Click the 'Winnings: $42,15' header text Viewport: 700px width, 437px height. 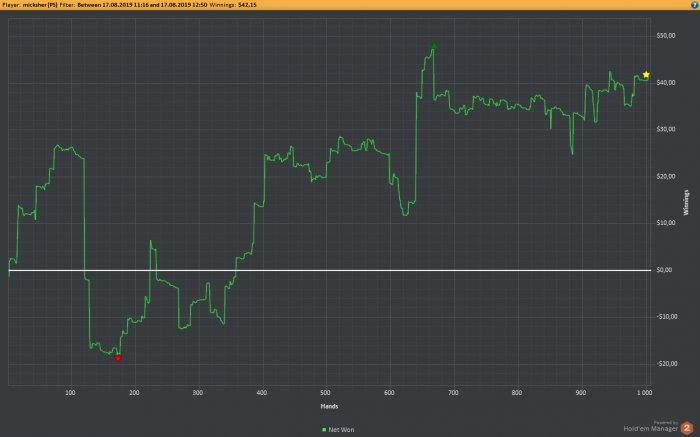[x=233, y=5]
